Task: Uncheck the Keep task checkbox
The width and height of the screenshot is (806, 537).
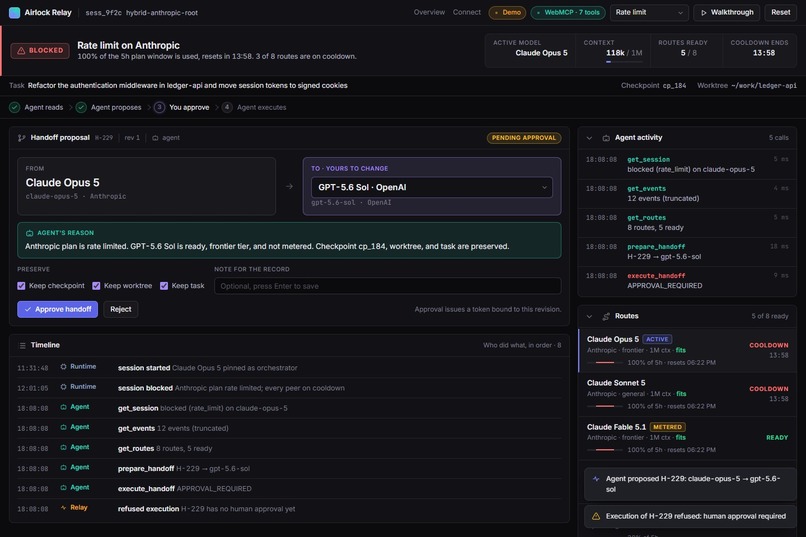Action: click(x=164, y=286)
